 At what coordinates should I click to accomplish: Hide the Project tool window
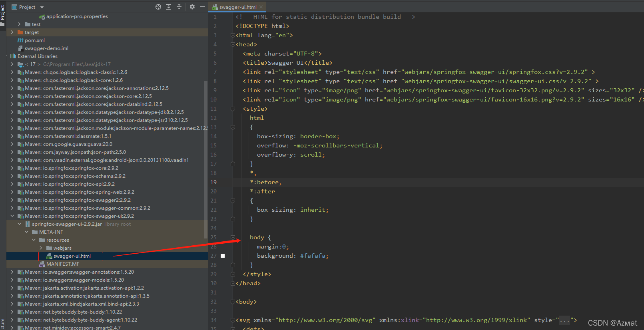203,7
